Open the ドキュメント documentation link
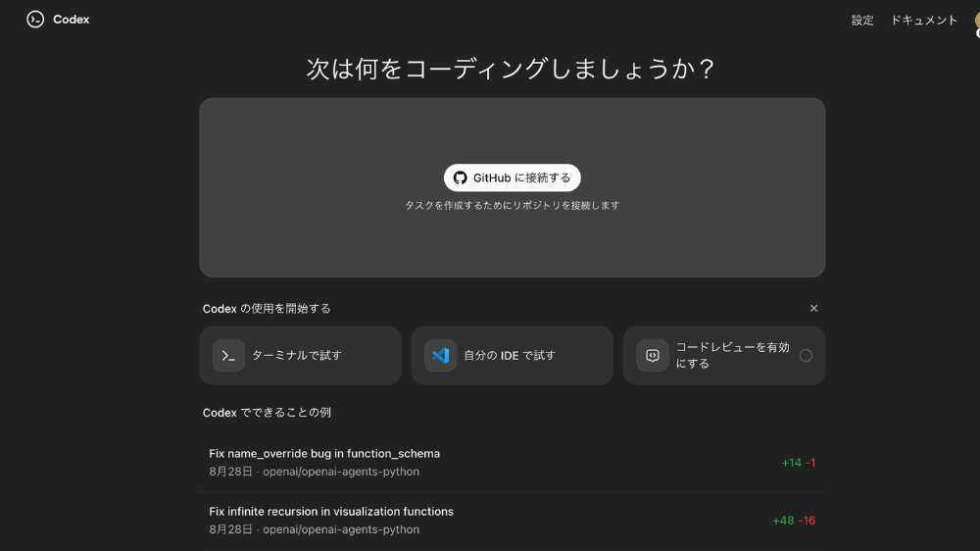 [x=923, y=21]
